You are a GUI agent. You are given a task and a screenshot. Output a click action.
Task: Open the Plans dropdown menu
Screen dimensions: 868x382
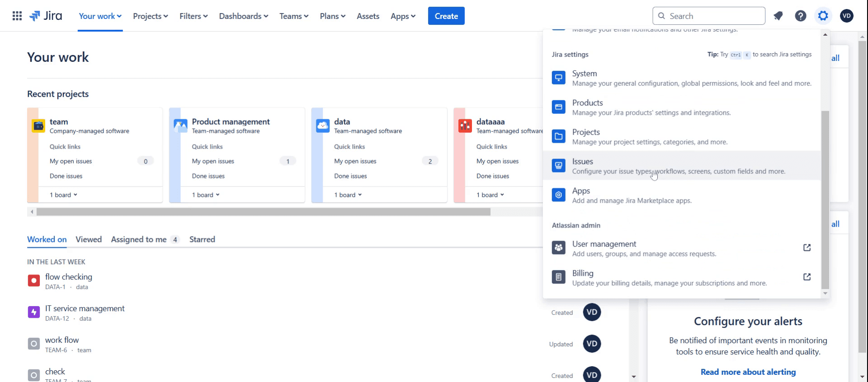coord(333,16)
